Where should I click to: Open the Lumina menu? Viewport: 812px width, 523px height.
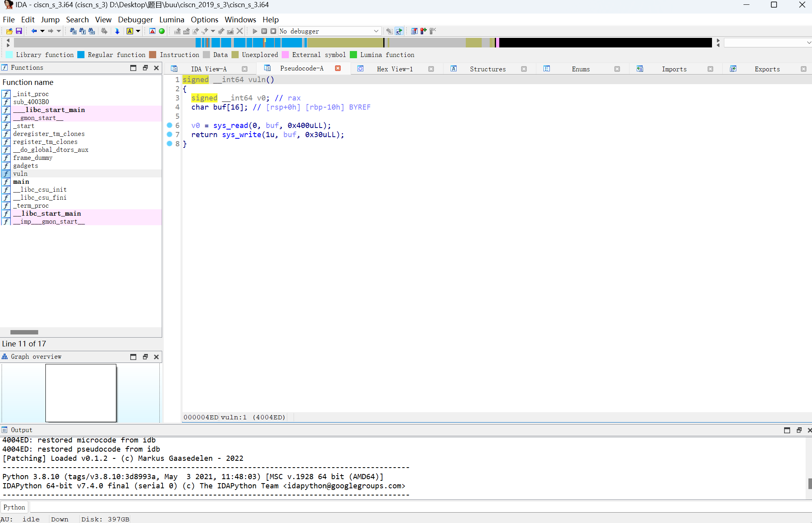pyautogui.click(x=172, y=20)
